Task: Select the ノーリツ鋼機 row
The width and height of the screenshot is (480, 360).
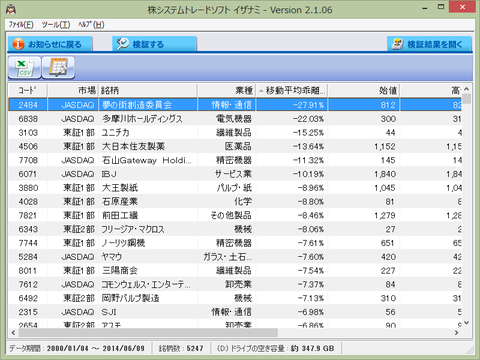Action: point(235,243)
